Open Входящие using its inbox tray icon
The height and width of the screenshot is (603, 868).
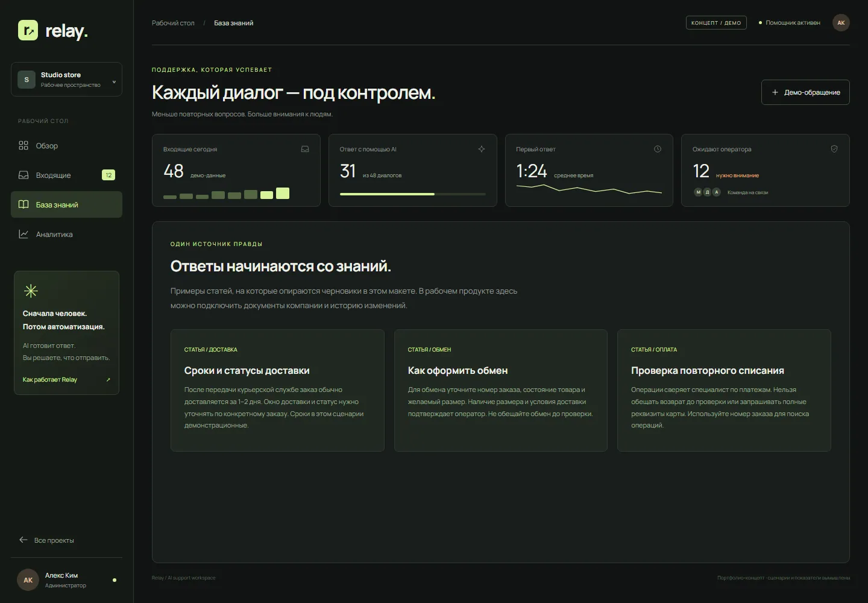click(24, 175)
